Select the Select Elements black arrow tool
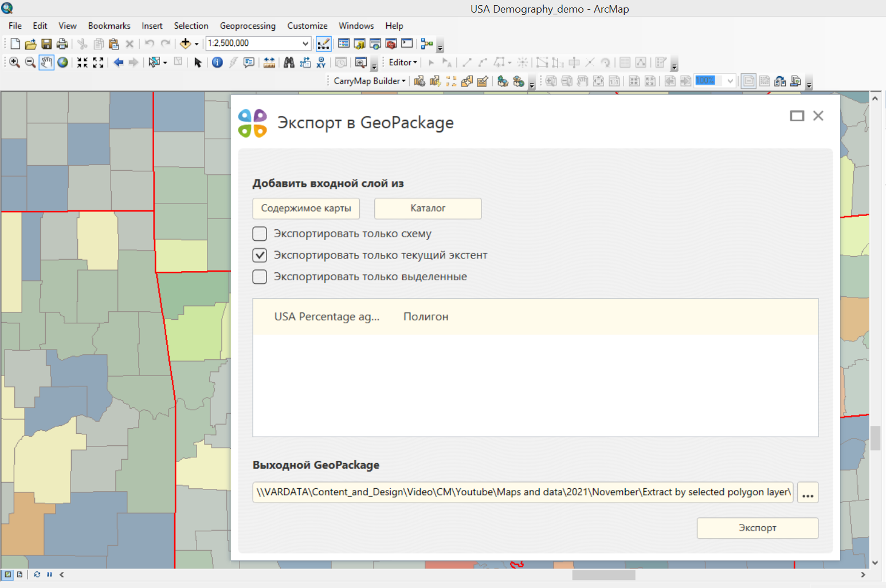 click(x=198, y=62)
